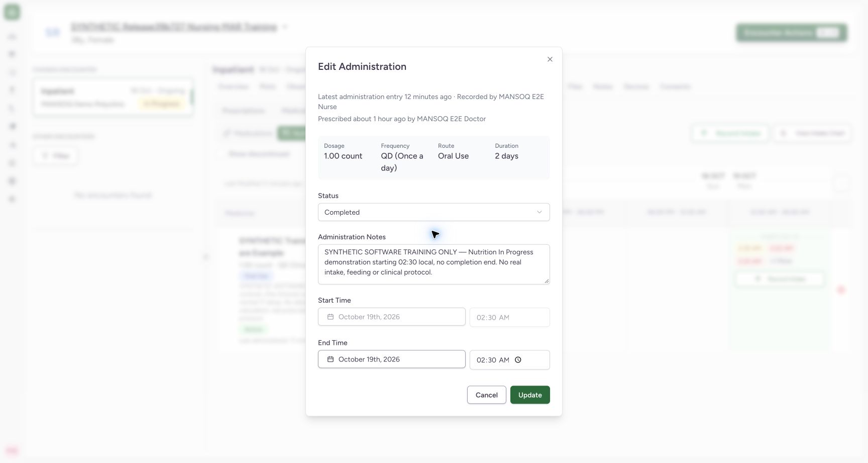Click the Start Time calendar icon

tap(331, 317)
